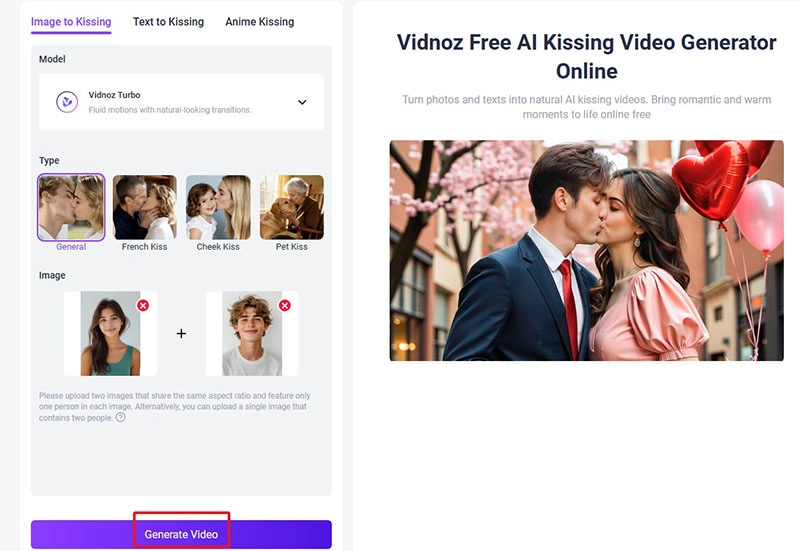Choose the Pet Kiss type thumbnail
800x551 pixels.
click(x=292, y=207)
